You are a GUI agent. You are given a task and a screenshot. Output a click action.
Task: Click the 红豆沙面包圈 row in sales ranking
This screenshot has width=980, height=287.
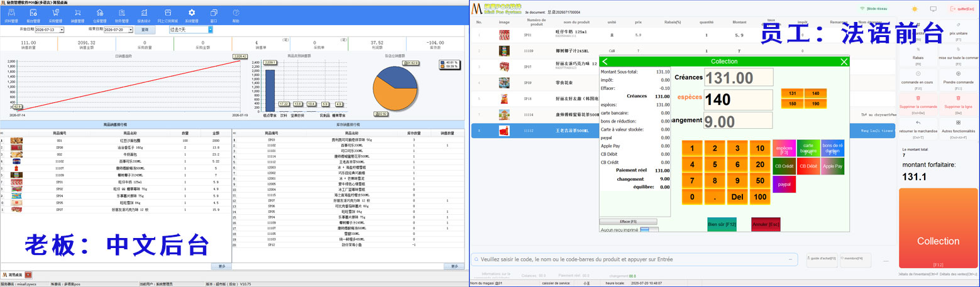pos(115,141)
